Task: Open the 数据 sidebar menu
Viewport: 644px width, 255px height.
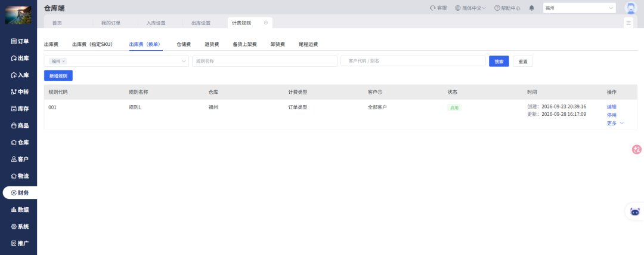Action: click(x=20, y=210)
